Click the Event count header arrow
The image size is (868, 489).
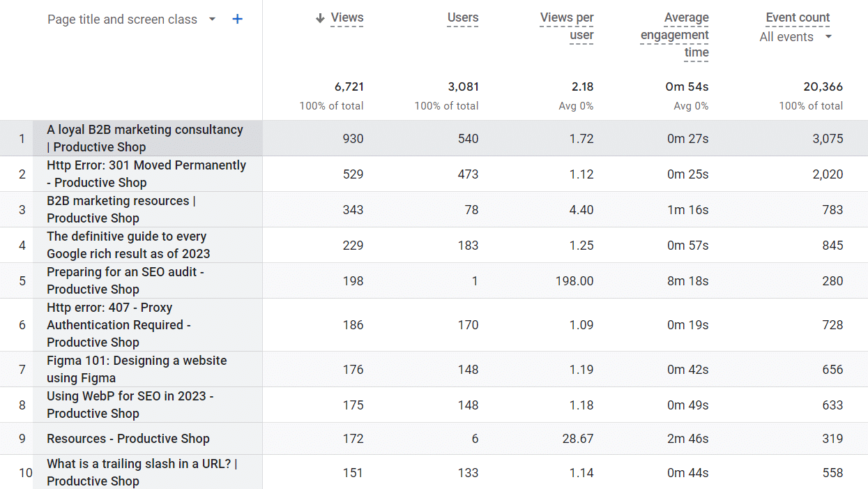(798, 17)
